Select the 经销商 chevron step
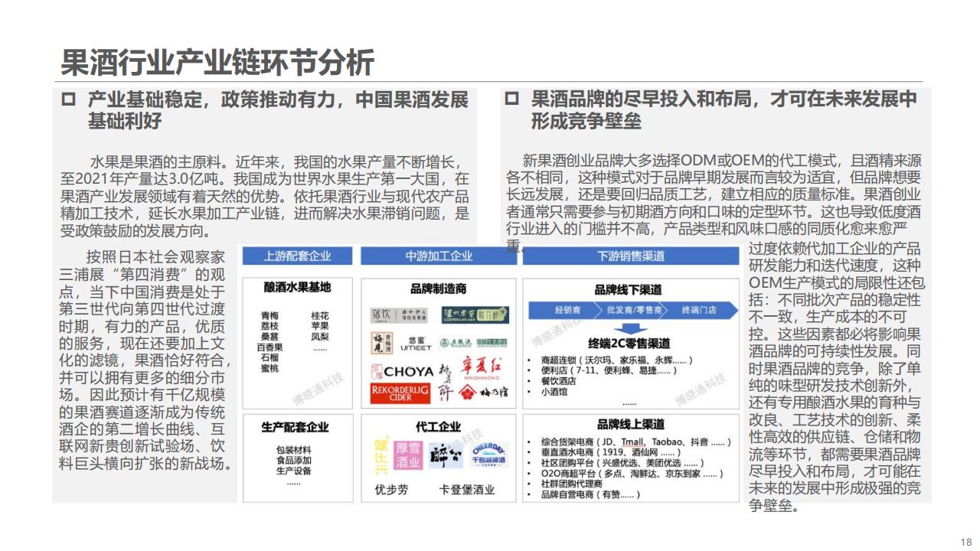Image resolution: width=980 pixels, height=551 pixels. coord(566,310)
